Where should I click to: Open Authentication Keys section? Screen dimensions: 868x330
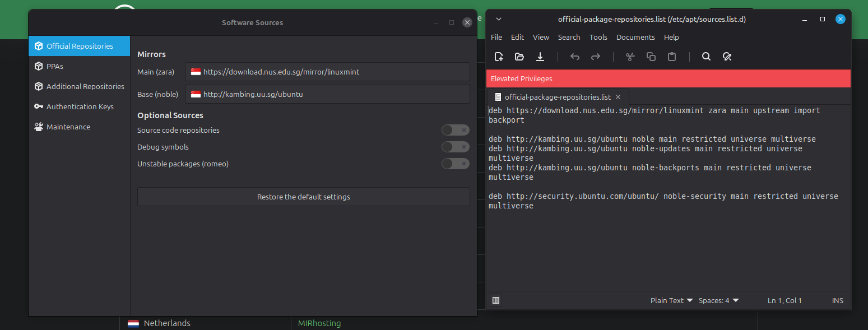(79, 106)
